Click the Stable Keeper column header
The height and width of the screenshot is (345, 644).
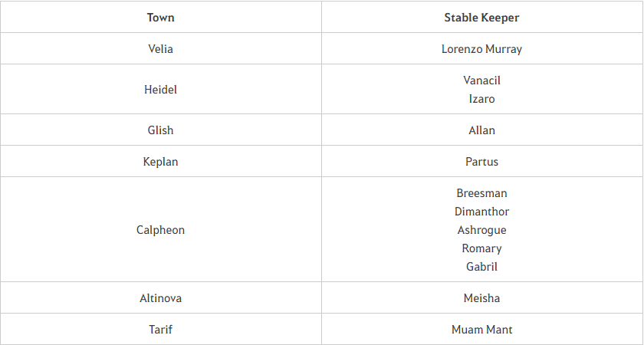pyautogui.click(x=481, y=17)
